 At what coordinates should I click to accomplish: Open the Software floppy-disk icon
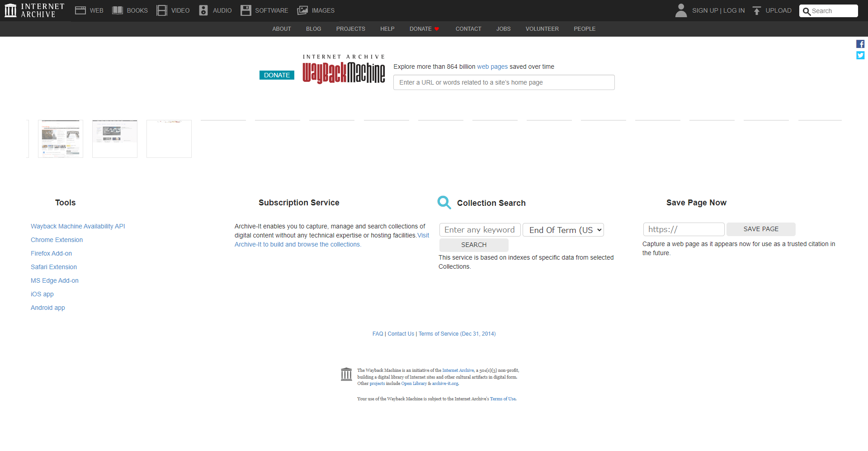tap(246, 10)
